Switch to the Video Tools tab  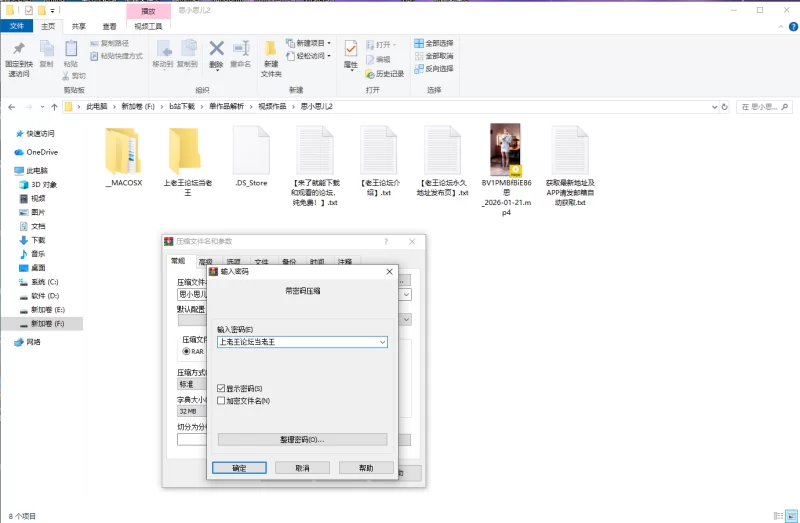click(x=148, y=26)
